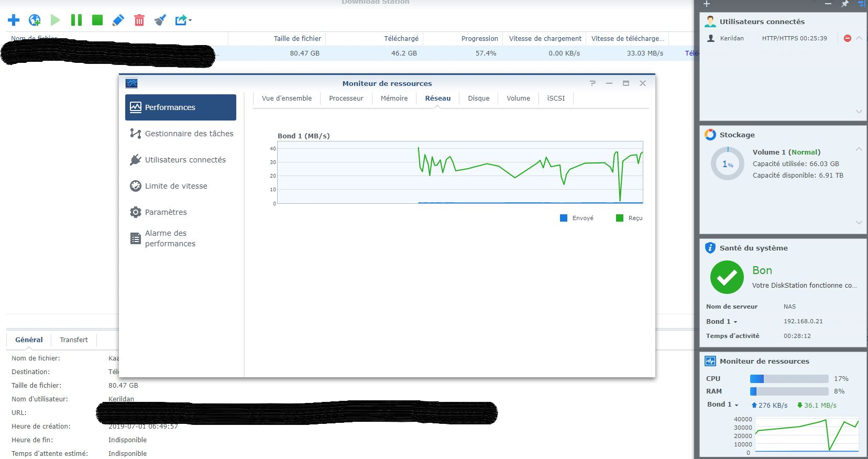This screenshot has height=459, width=868.
Task: Sort by the Progression column header
Action: coord(479,39)
